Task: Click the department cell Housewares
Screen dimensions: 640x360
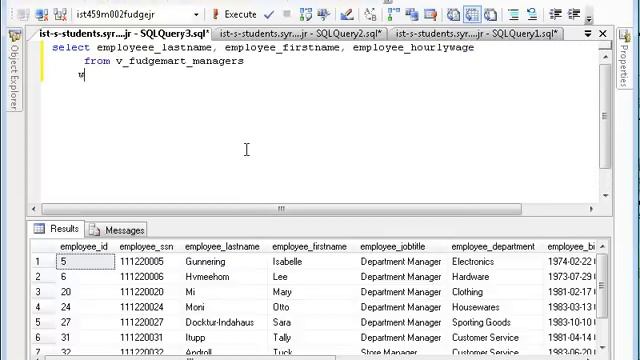Action: click(496, 307)
